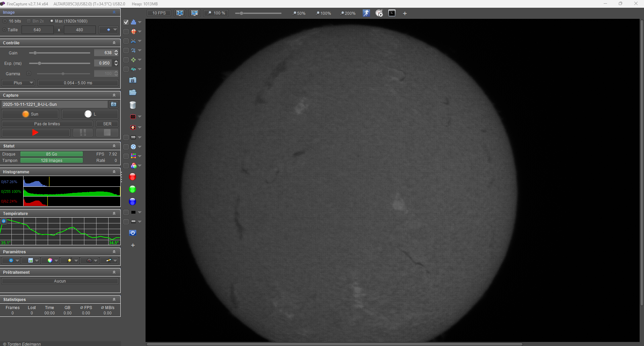Image resolution: width=644 pixels, height=346 pixels.
Task: Open the blue arrow size preset dropdown
Action: point(109,30)
